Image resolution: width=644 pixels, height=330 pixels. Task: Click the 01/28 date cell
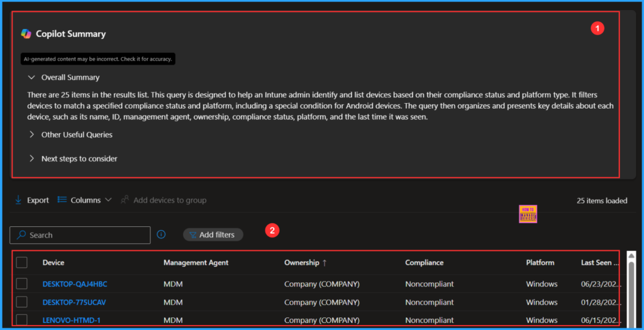coord(601,302)
